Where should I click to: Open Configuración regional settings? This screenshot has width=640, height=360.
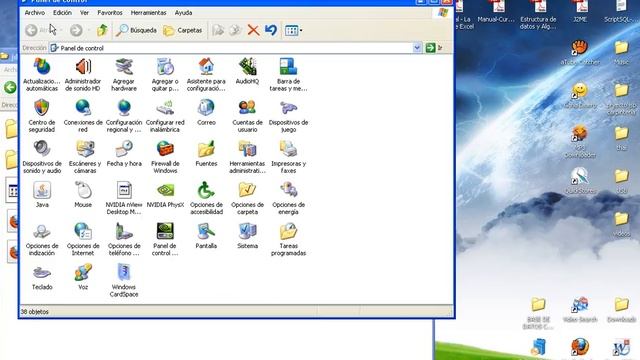pyautogui.click(x=124, y=116)
